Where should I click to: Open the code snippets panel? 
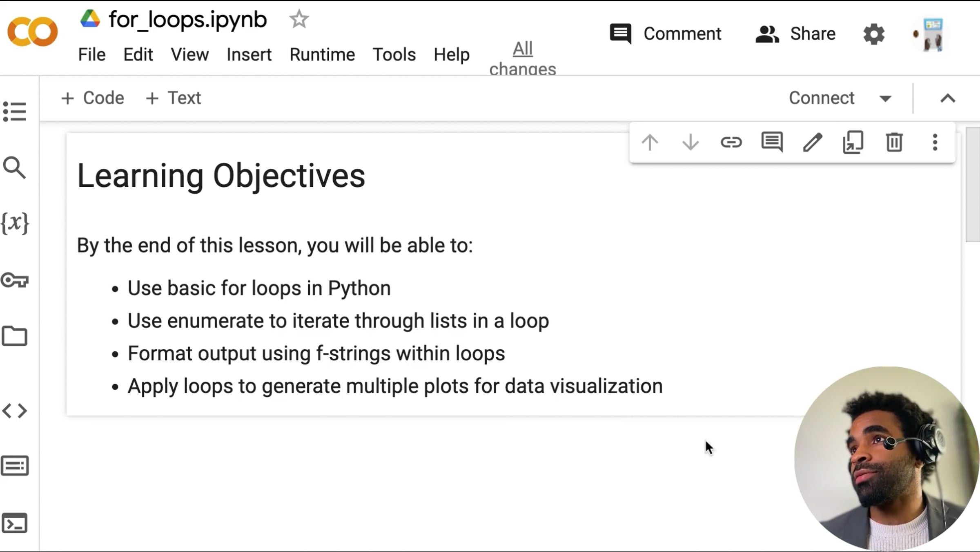[x=15, y=411]
